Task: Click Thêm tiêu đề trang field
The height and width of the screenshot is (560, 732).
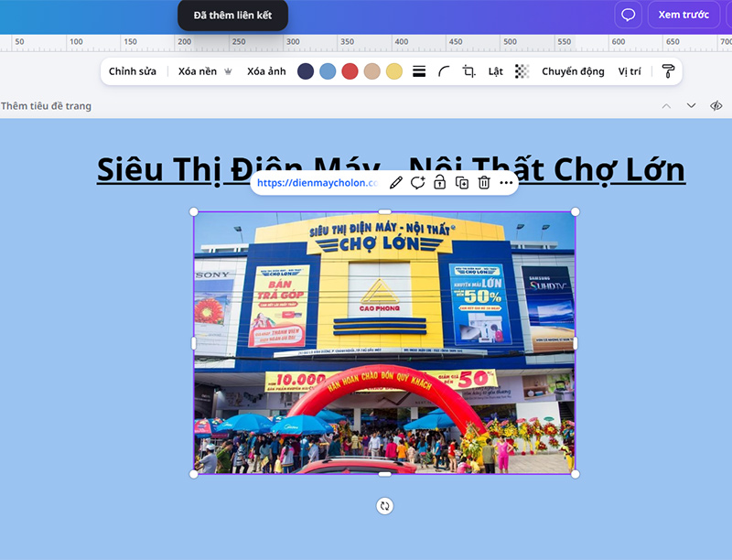Action: coord(46,106)
